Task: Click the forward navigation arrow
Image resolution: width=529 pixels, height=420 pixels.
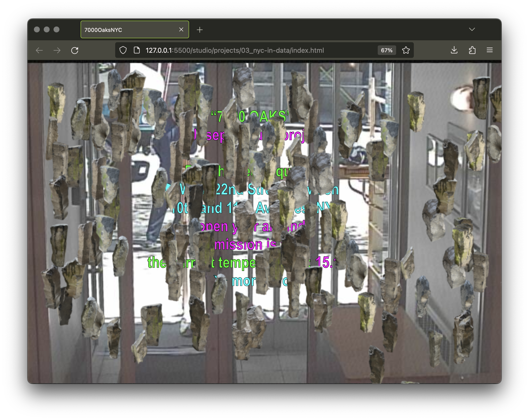Action: 57,51
